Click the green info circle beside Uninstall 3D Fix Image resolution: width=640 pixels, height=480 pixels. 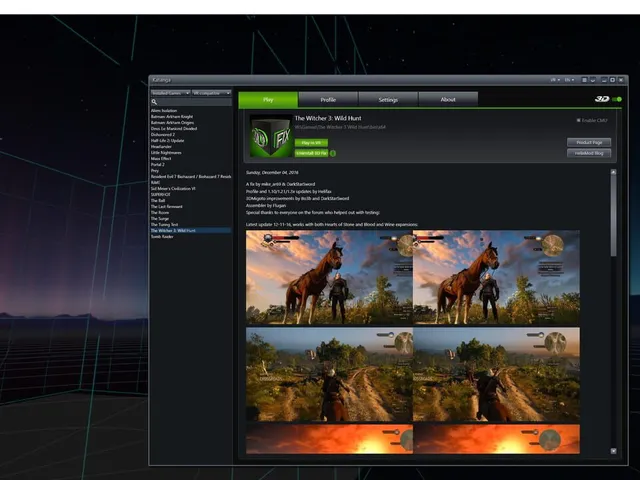(333, 153)
